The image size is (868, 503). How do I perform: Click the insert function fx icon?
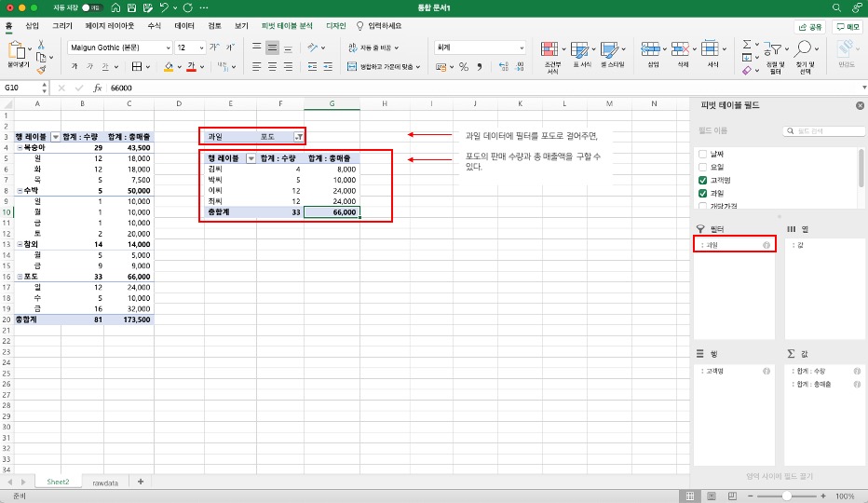pos(96,88)
